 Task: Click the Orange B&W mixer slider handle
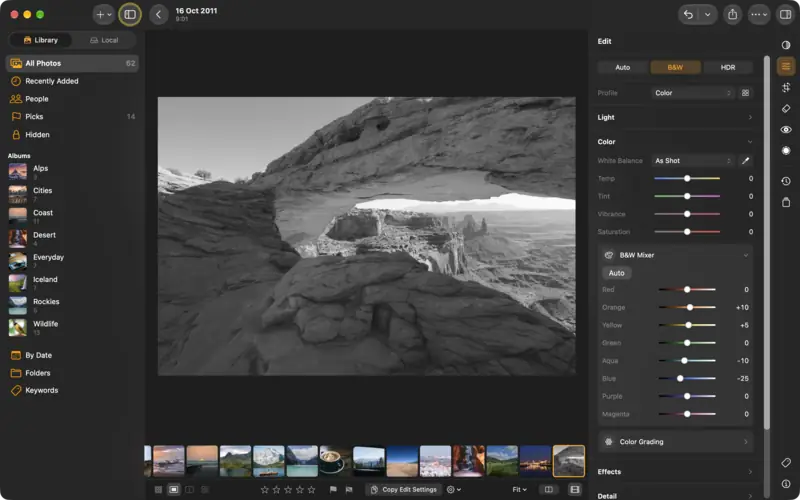[690, 308]
